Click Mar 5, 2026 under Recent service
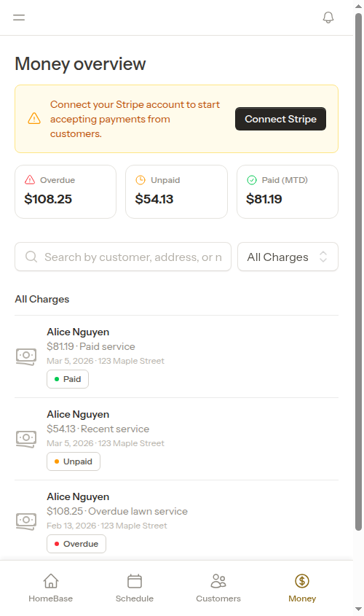Image resolution: width=364 pixels, height=616 pixels. [x=106, y=443]
